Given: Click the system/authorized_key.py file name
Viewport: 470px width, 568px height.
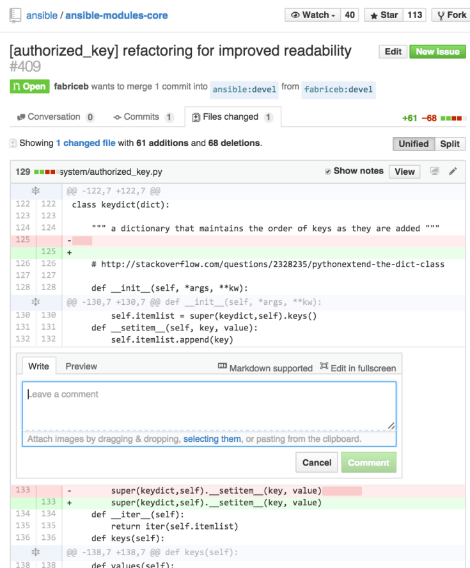Looking at the screenshot, I should [x=111, y=172].
